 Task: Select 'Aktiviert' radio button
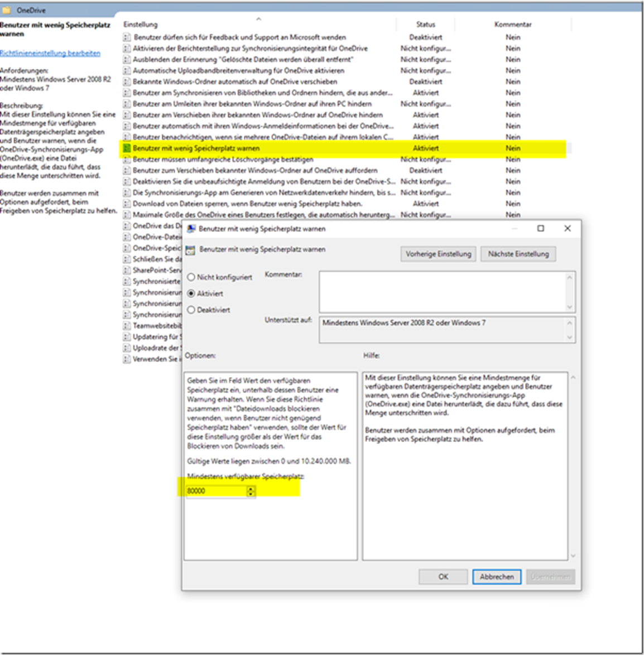[x=191, y=293]
